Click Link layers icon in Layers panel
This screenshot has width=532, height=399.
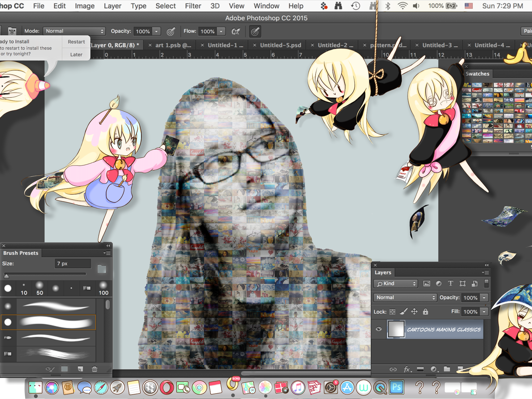393,369
